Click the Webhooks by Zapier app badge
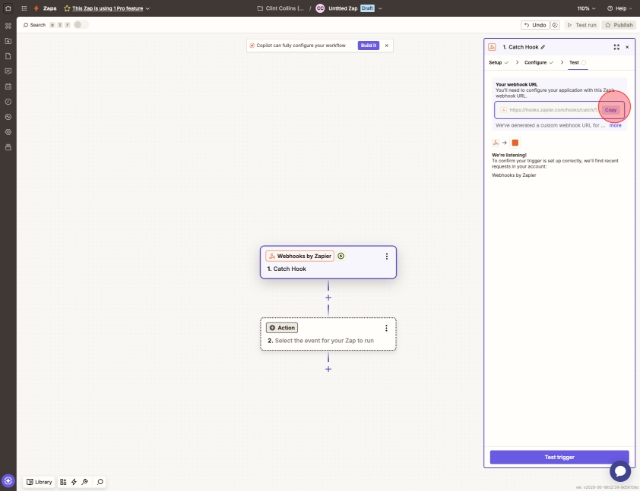This screenshot has height=491, width=640. coord(300,256)
